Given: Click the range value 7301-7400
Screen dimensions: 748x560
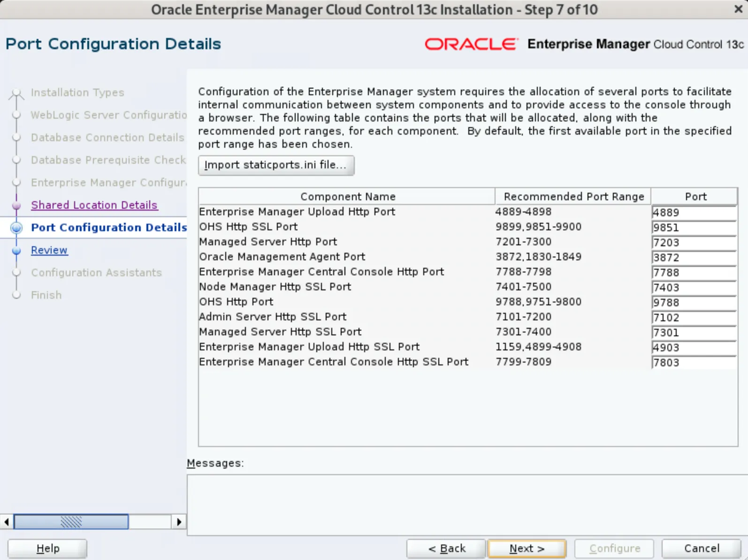Looking at the screenshot, I should [523, 332].
